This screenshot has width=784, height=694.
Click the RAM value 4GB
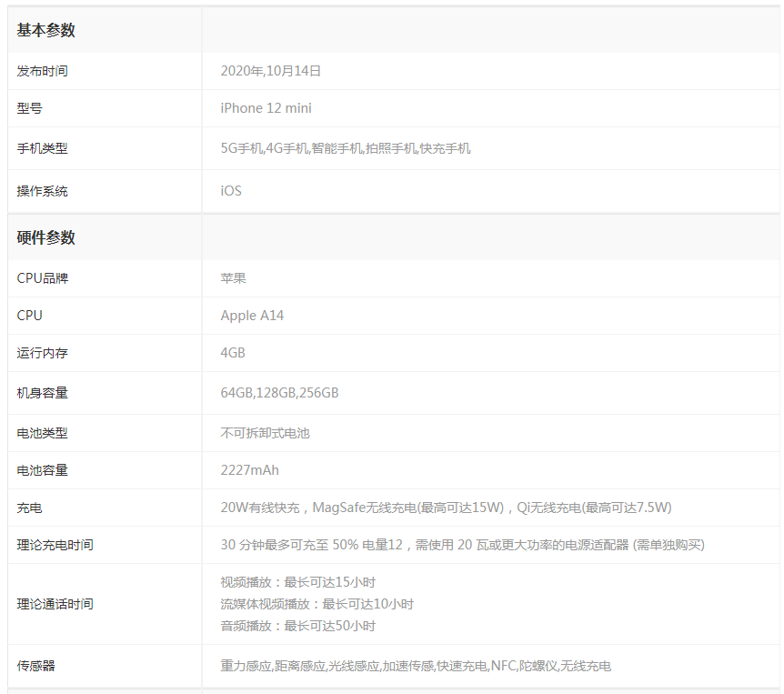[233, 353]
